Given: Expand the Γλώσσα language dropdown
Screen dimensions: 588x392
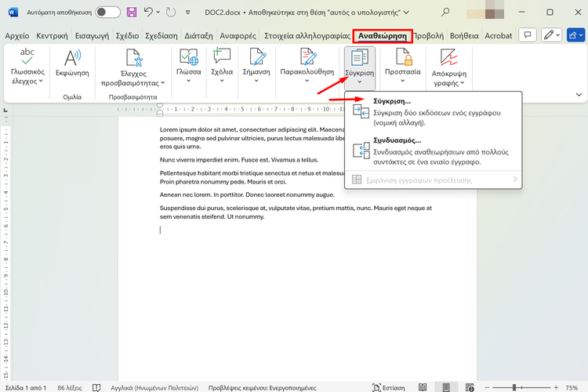Looking at the screenshot, I should pos(189,80).
